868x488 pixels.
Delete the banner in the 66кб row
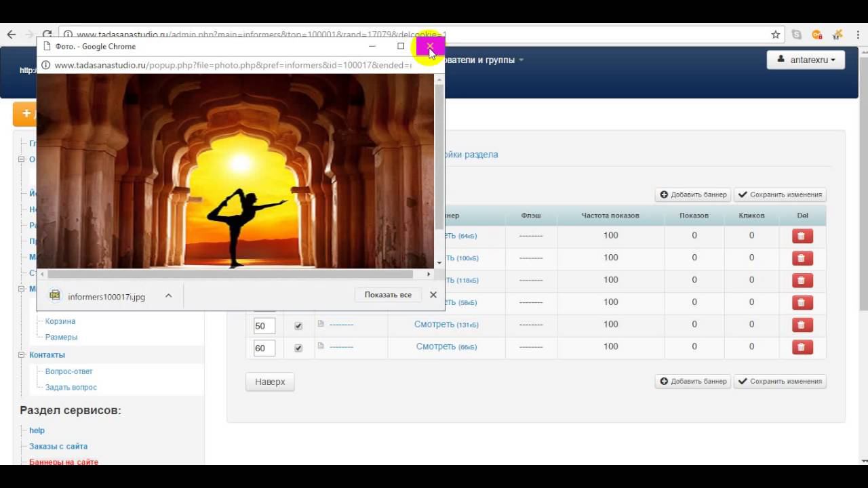(802, 347)
